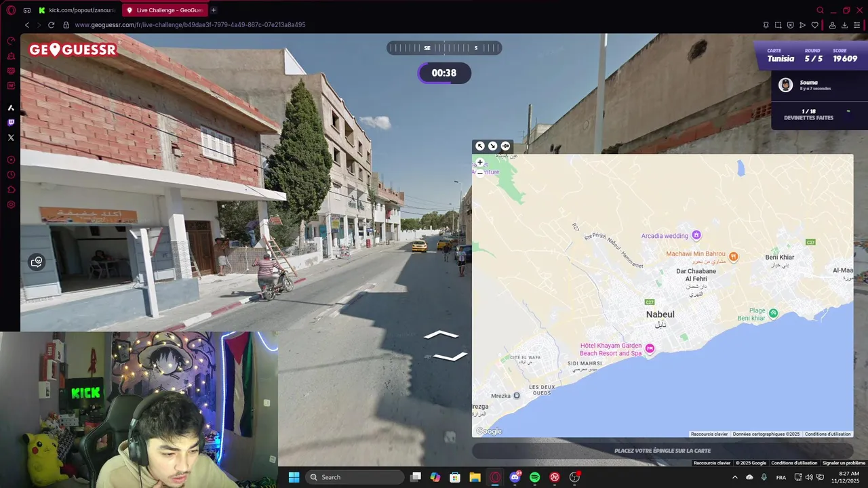
Task: Open the Aria AI sidebar icon
Action: (x=11, y=108)
